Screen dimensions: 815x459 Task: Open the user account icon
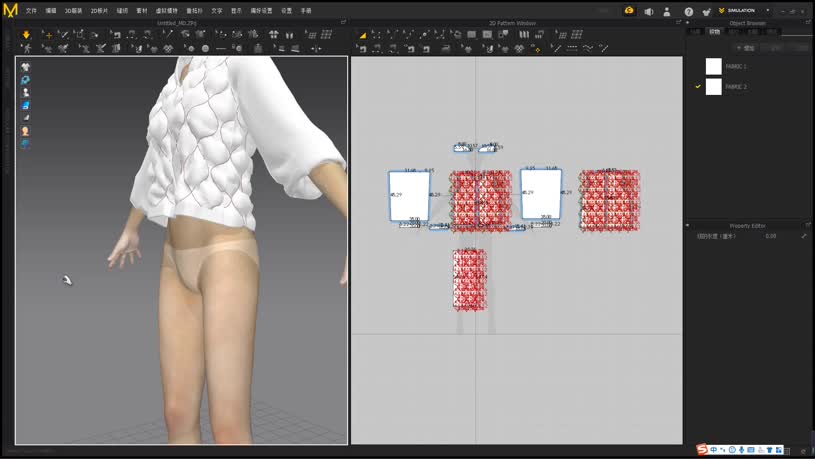pyautogui.click(x=667, y=11)
